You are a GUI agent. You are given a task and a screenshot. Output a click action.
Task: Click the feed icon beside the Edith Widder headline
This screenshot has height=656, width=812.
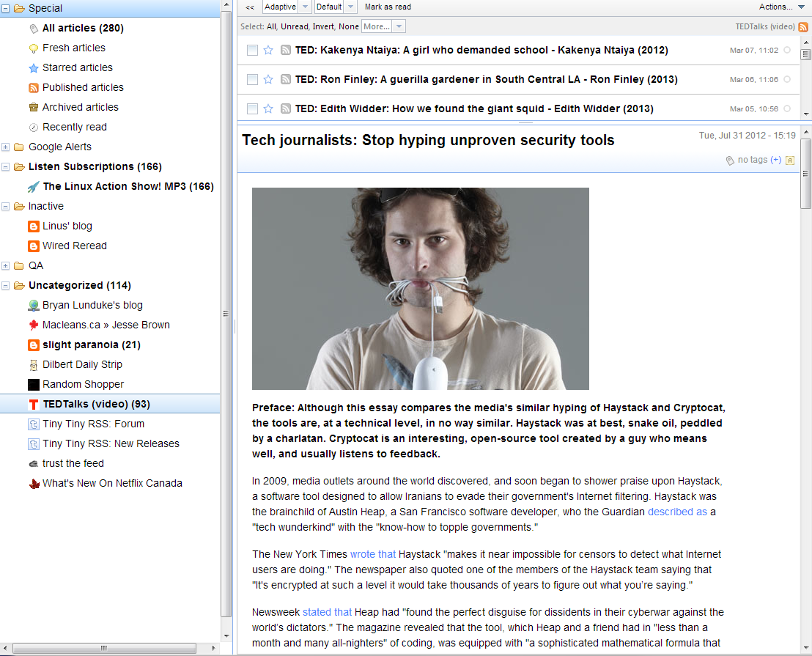286,108
